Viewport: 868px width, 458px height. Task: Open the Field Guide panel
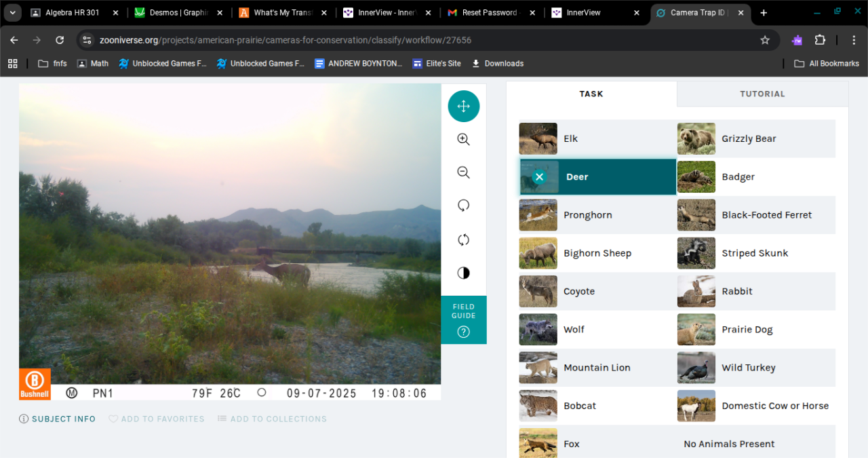[463, 320]
